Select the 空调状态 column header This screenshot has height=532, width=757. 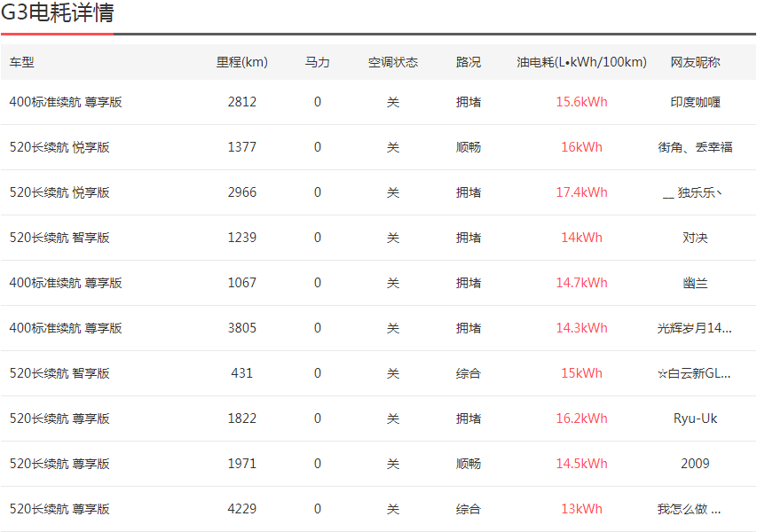[x=392, y=62]
